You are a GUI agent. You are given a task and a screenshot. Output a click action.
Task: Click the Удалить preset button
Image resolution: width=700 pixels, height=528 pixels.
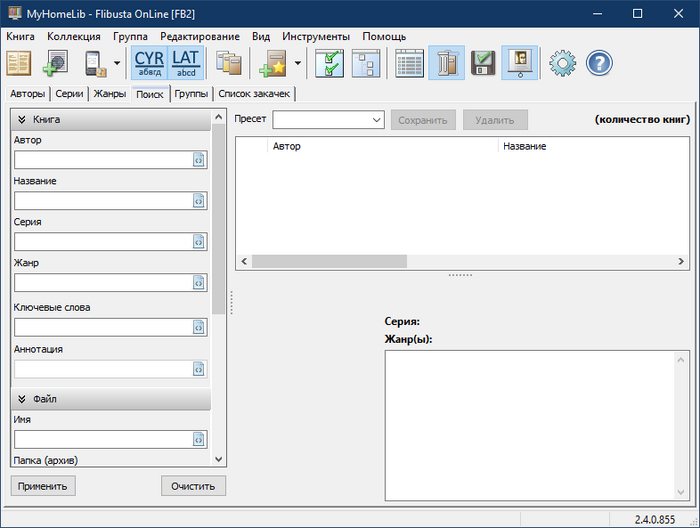coord(495,120)
